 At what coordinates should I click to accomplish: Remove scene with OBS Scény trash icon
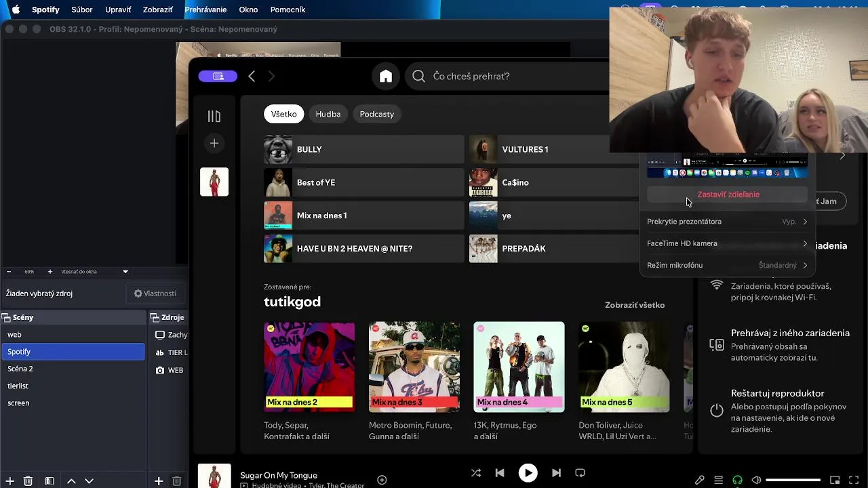click(x=28, y=481)
